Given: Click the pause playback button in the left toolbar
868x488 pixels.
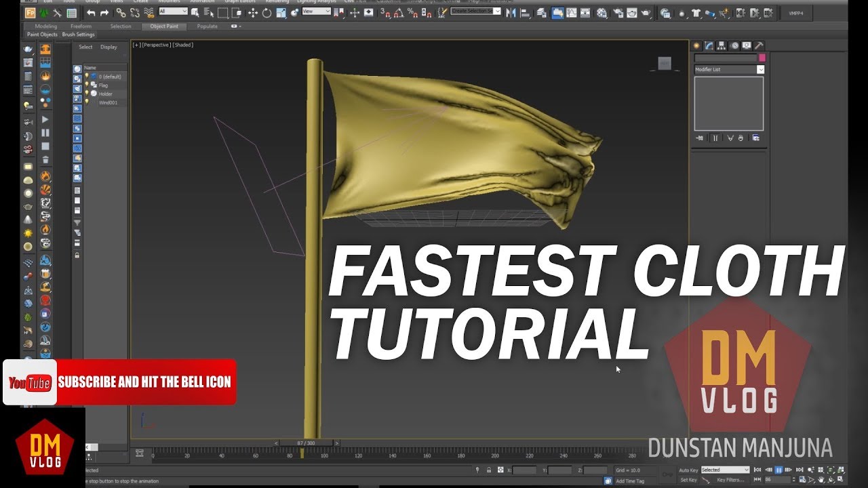Looking at the screenshot, I should (45, 133).
